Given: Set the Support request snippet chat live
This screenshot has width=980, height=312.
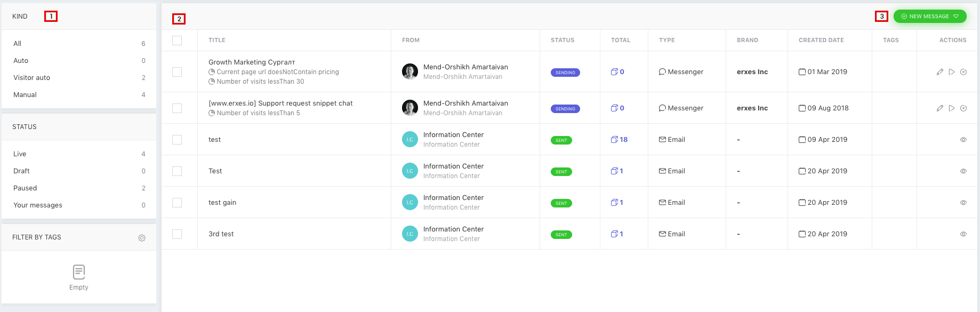Looking at the screenshot, I should point(952,108).
